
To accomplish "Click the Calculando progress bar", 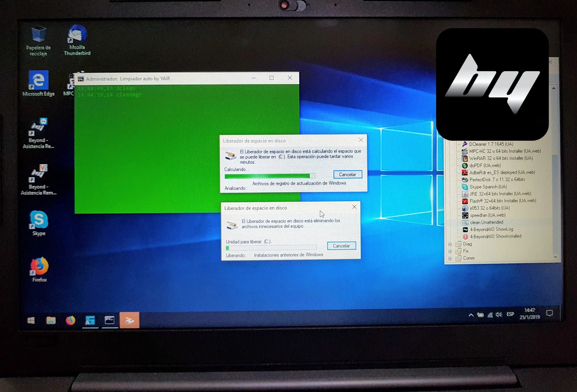I will pos(270,176).
